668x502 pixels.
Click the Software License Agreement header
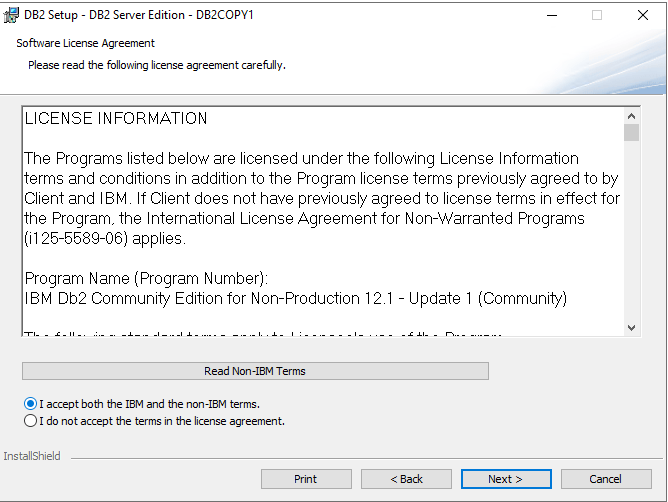(85, 44)
